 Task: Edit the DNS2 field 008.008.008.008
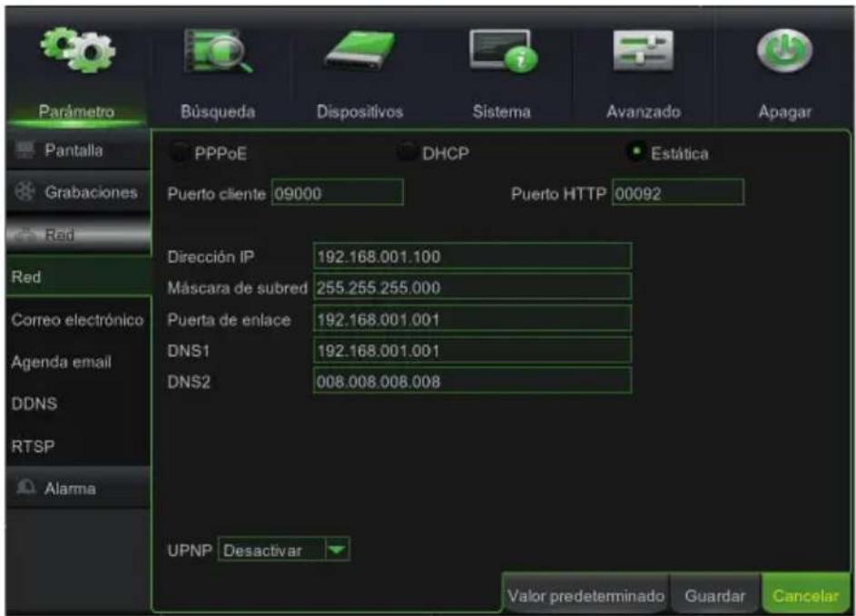pos(472,381)
